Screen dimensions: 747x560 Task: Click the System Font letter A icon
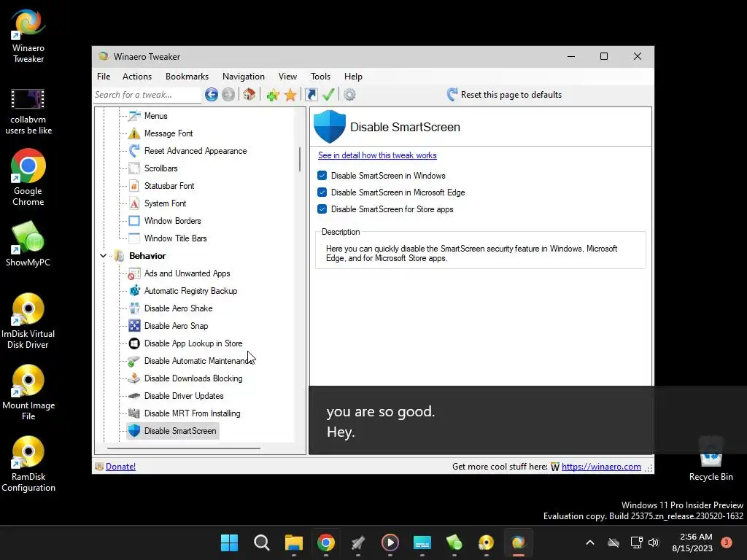click(134, 203)
